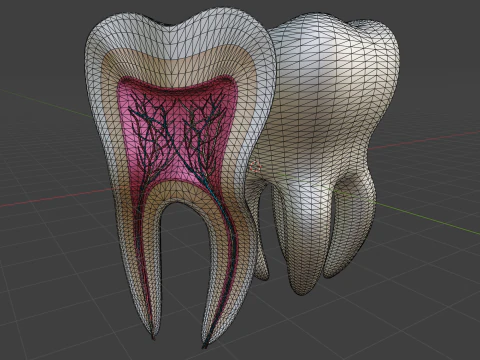Select the cross-section tooth's pink pulp chamber
This screenshot has width=480, height=360.
178,133
